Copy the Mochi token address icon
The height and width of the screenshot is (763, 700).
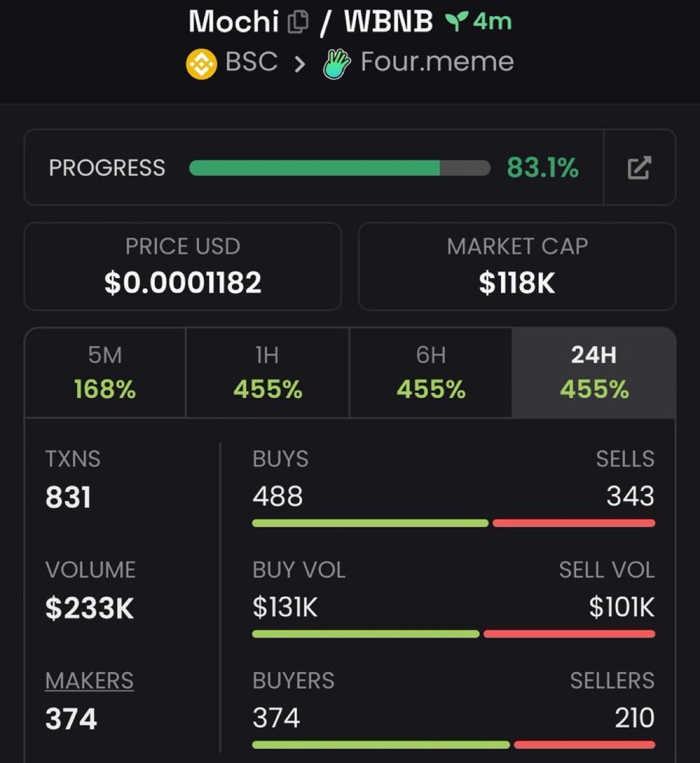pyautogui.click(x=298, y=23)
